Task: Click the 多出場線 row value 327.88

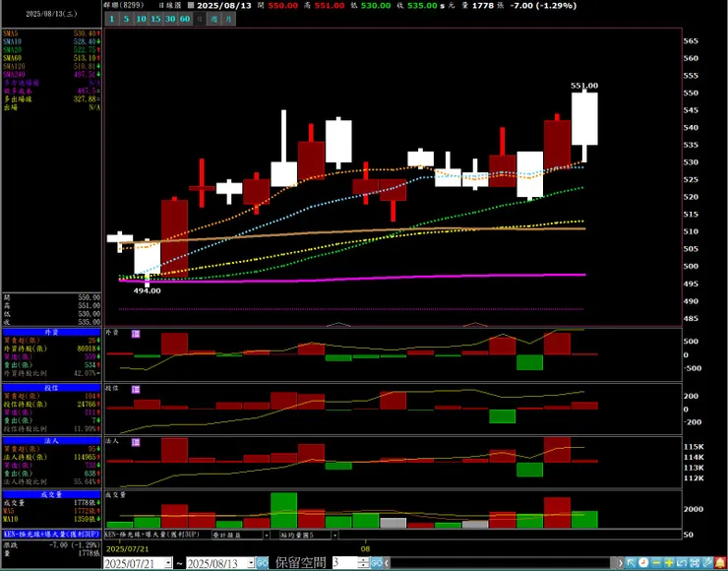Action: [86, 99]
